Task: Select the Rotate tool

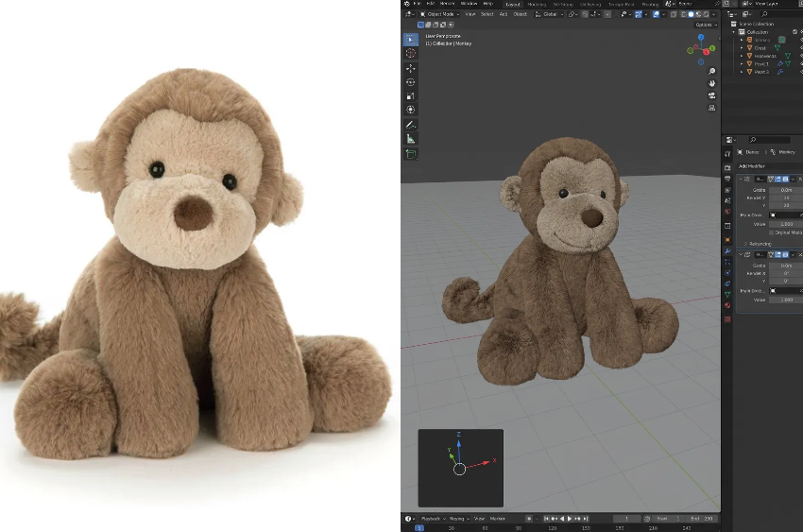Action: pos(411,82)
